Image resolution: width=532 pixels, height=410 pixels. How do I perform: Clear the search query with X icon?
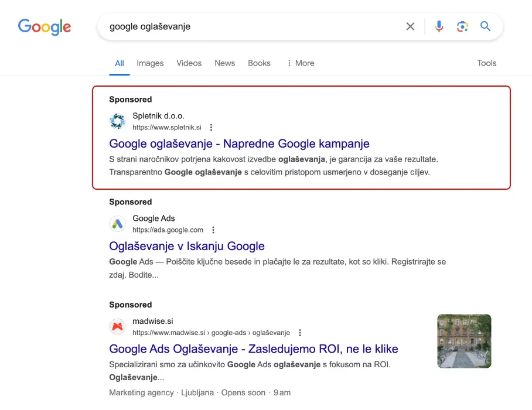tap(410, 26)
